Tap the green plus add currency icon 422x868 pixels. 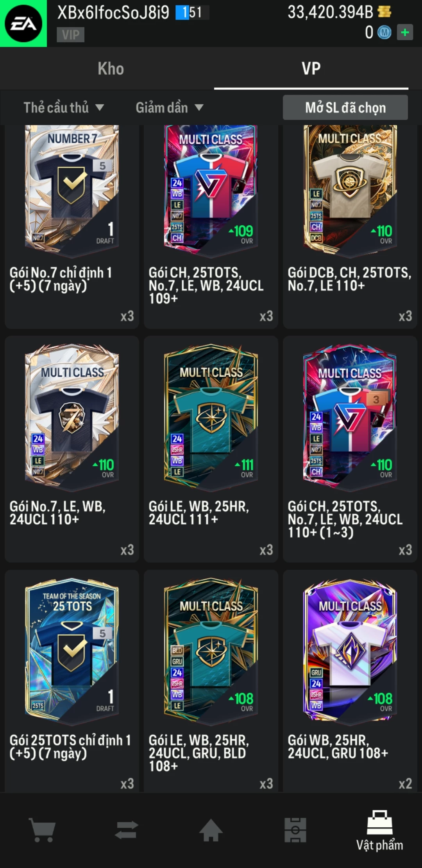405,32
